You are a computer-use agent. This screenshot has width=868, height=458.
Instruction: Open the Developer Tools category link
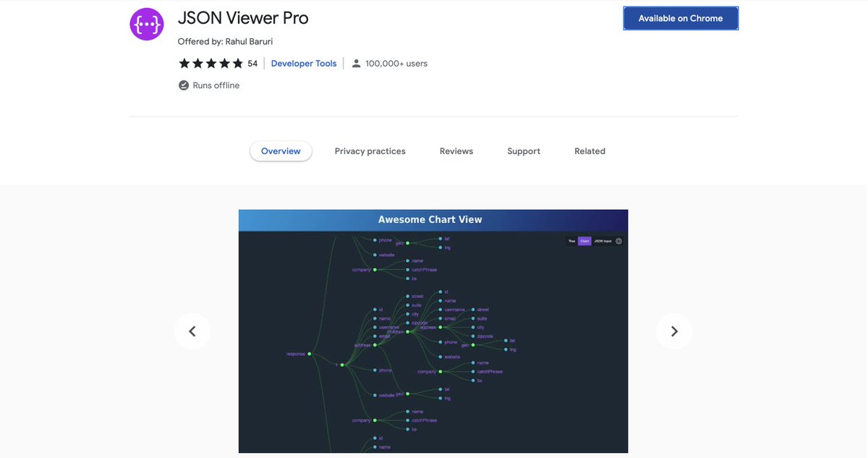[303, 63]
